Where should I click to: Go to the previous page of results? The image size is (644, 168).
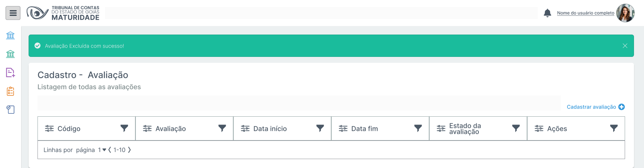(110, 150)
